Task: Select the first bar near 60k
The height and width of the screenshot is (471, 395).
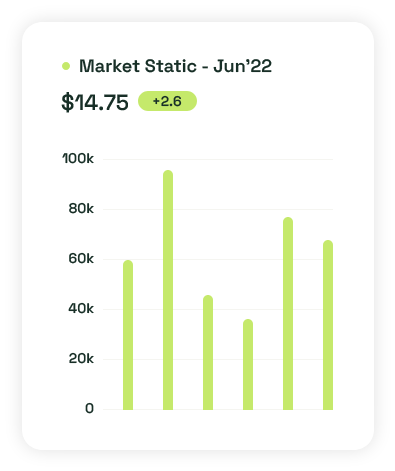Action: [128, 335]
